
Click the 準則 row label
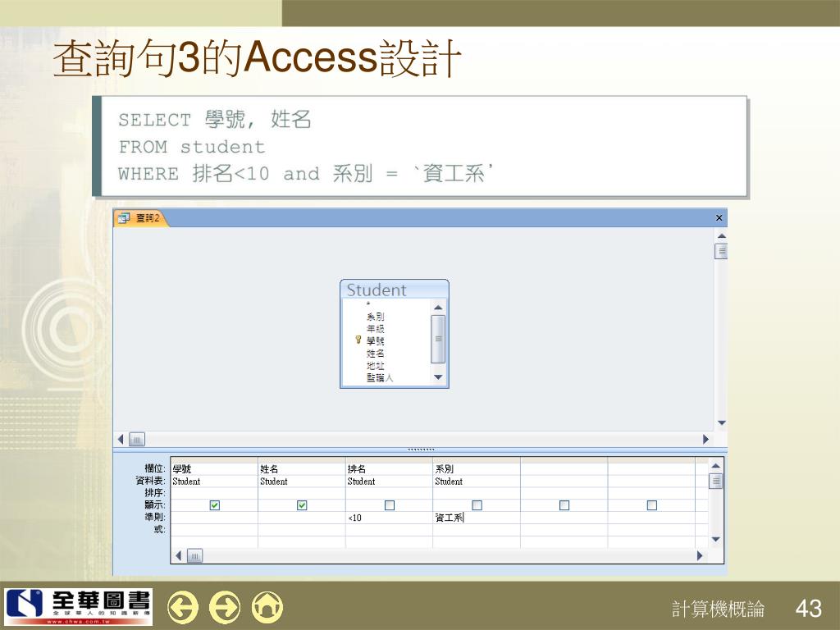155,517
